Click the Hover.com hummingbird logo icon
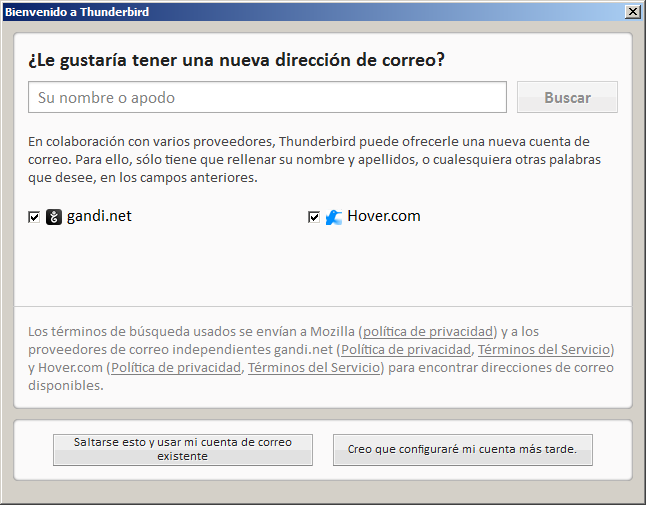The height and width of the screenshot is (505, 651). (333, 217)
